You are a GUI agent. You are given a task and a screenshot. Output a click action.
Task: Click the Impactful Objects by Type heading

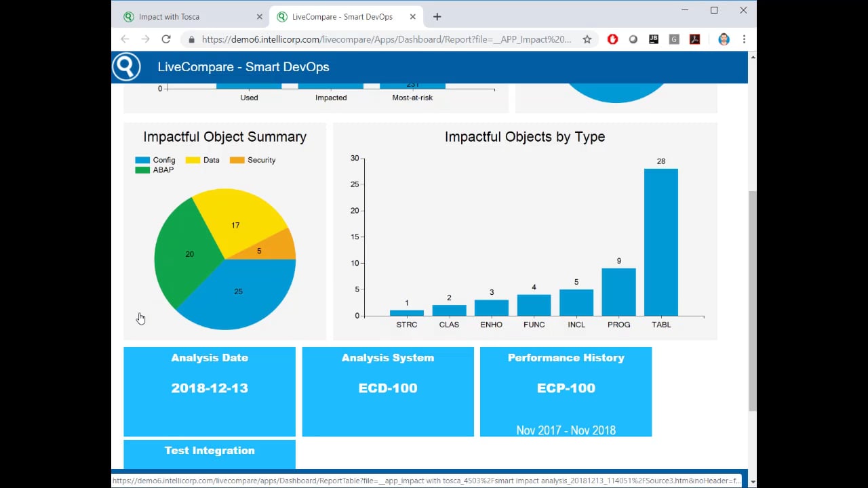click(x=525, y=136)
